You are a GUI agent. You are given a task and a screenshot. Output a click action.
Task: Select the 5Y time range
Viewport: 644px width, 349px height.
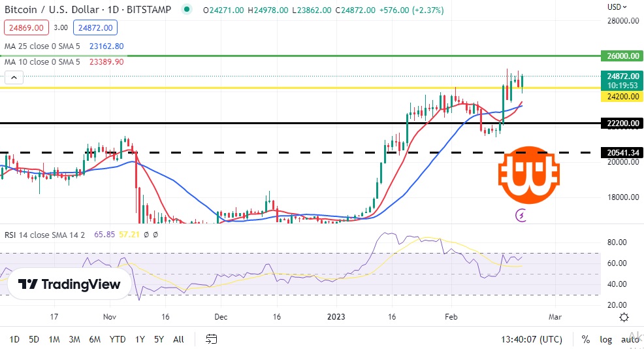[159, 340]
